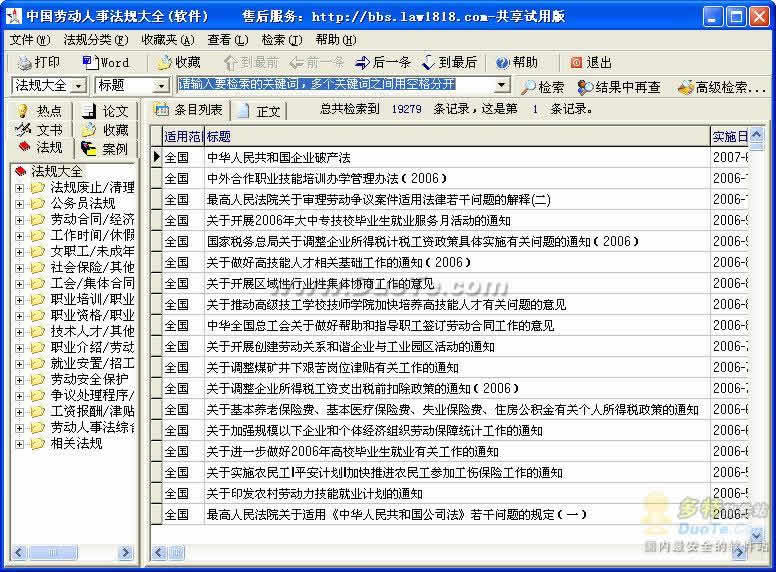Open 高级检索 advanced search

[x=722, y=87]
